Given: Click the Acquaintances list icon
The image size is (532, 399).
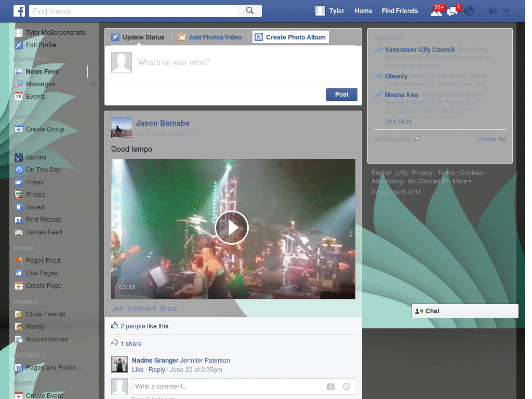Looking at the screenshot, I should (19, 339).
